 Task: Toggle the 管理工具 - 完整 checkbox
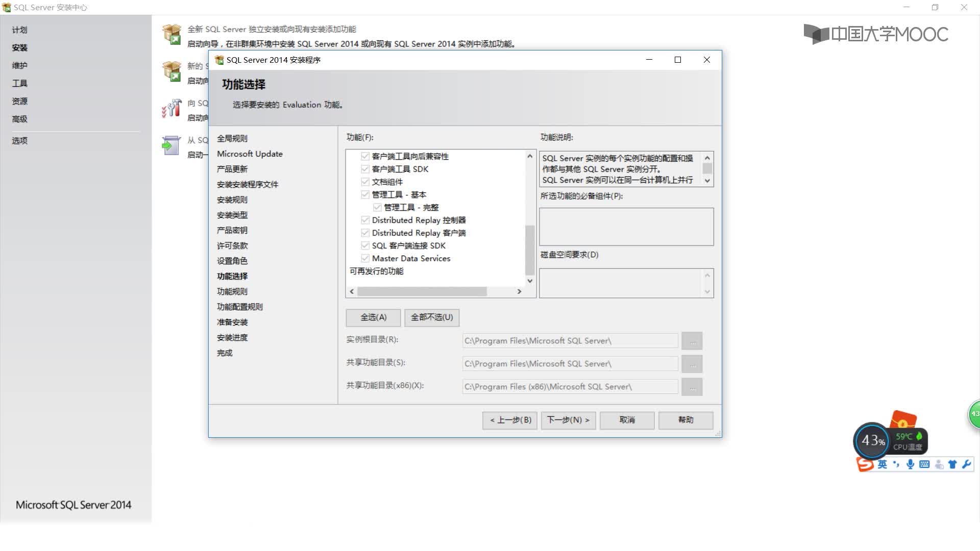[377, 207]
